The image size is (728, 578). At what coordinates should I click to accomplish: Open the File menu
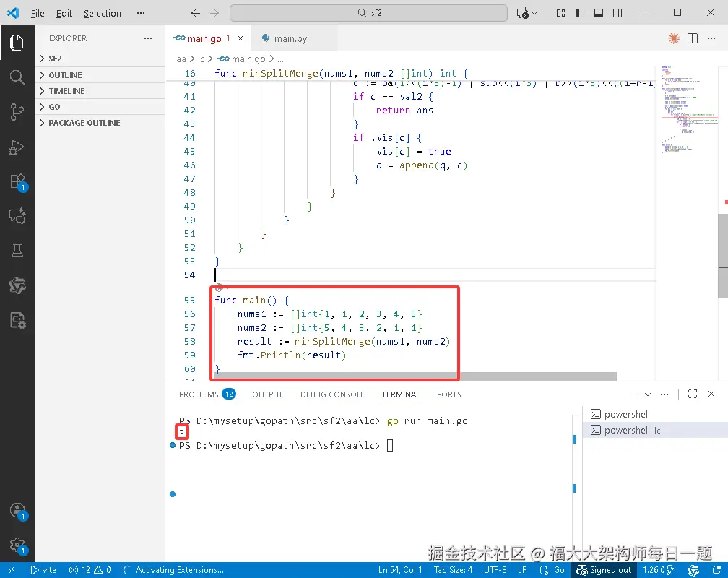click(x=38, y=13)
